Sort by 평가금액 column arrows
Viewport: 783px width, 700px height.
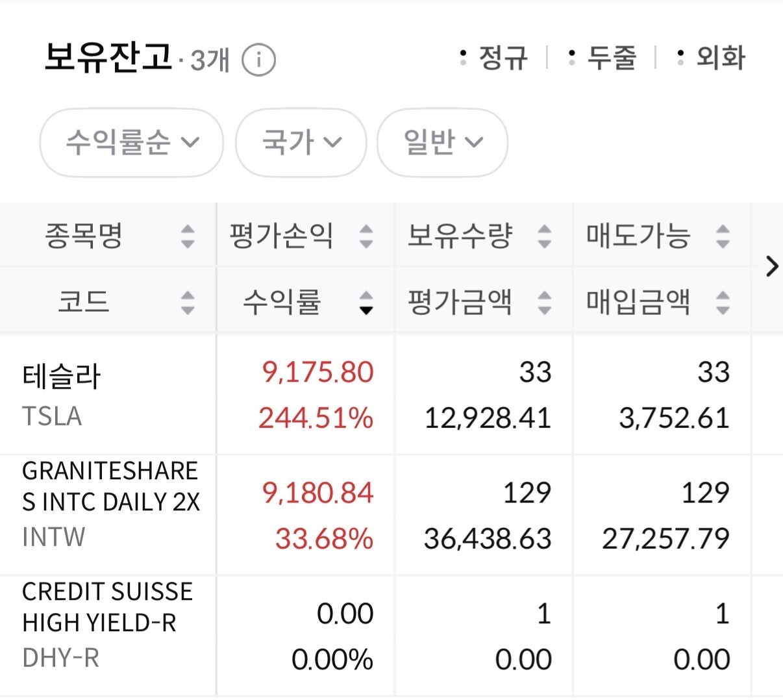[545, 302]
